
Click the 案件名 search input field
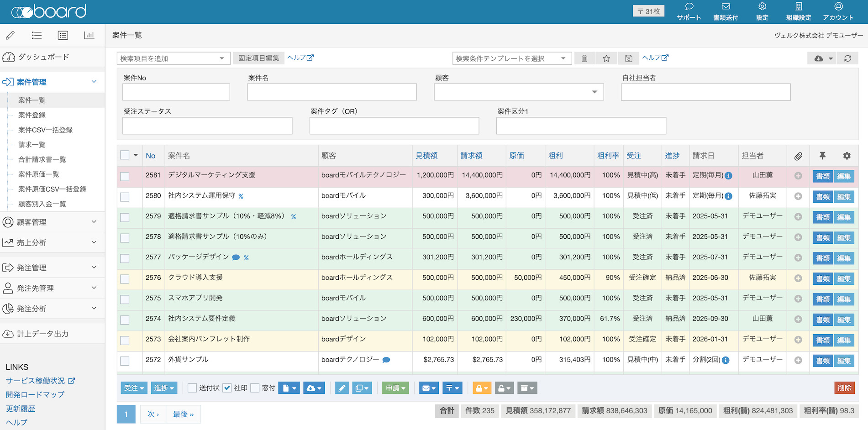pos(332,92)
